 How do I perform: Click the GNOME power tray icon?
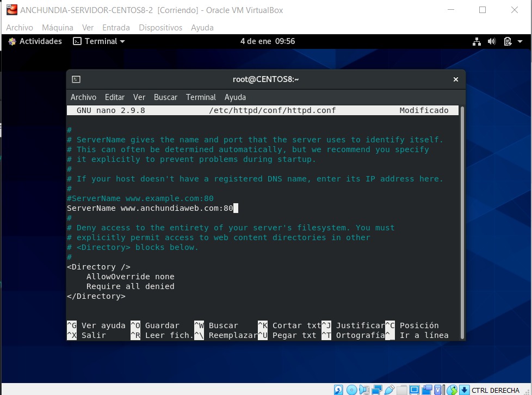[x=508, y=41]
